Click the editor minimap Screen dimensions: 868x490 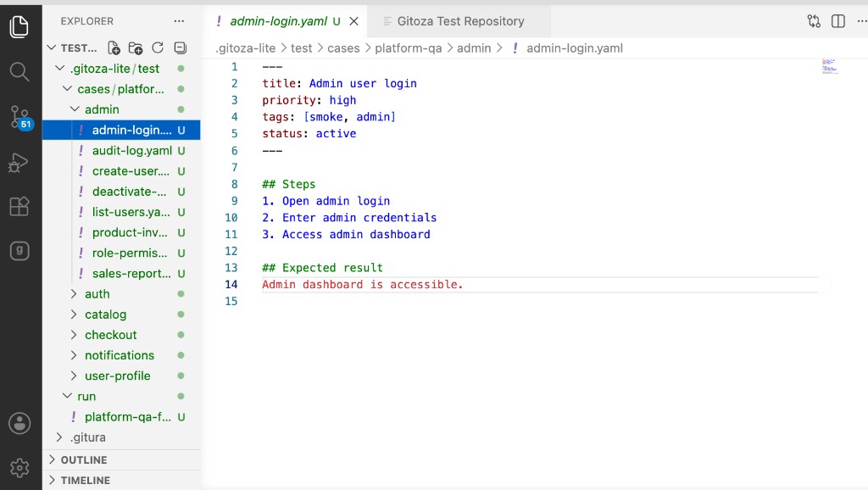click(x=830, y=66)
